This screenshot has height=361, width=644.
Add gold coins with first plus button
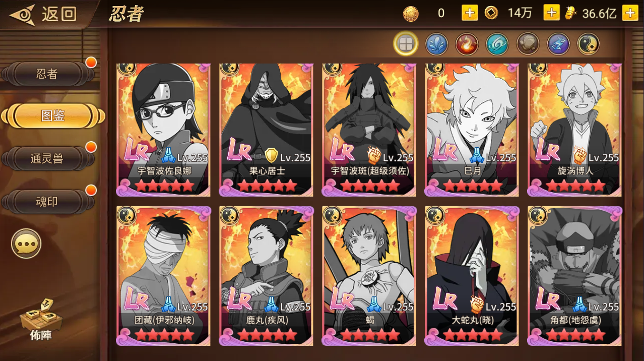point(470,13)
